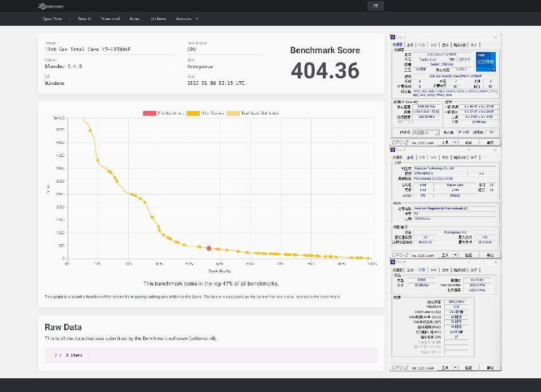Click the Intel Core i7 badge in CPU-Z
541x392 pixels.
[485, 62]
